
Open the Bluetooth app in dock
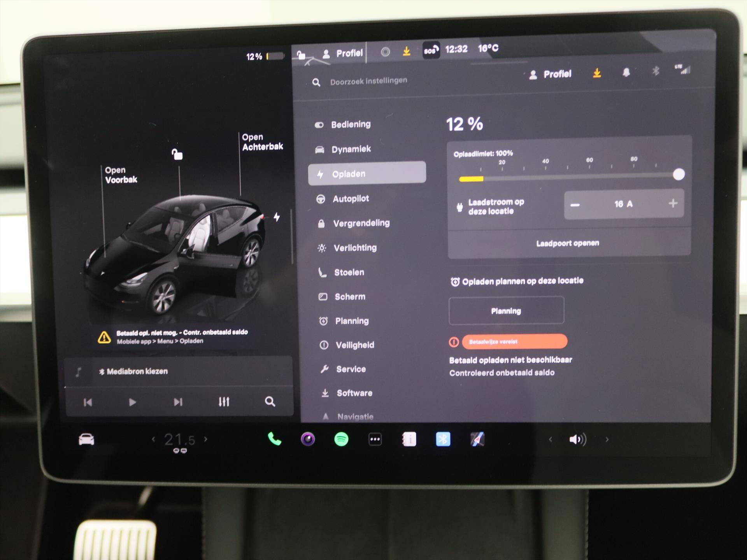click(443, 439)
